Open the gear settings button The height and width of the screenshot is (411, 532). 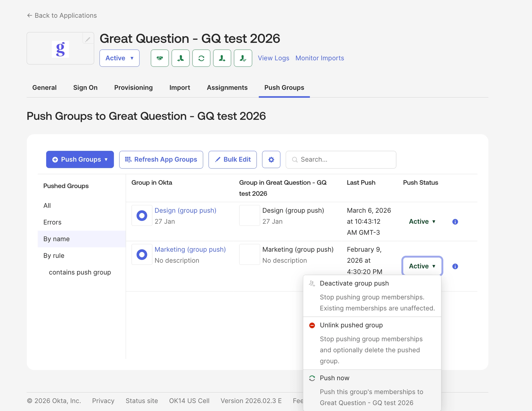click(x=271, y=160)
